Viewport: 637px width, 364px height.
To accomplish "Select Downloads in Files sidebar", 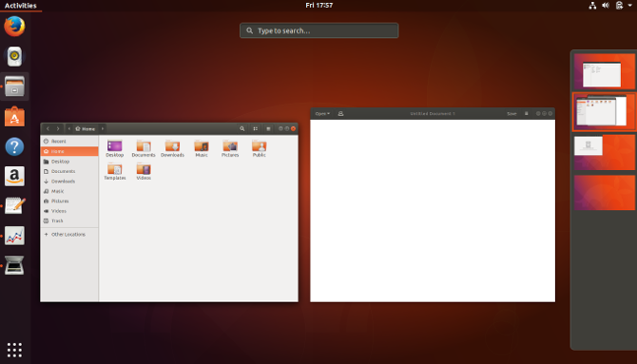I will [69, 182].
